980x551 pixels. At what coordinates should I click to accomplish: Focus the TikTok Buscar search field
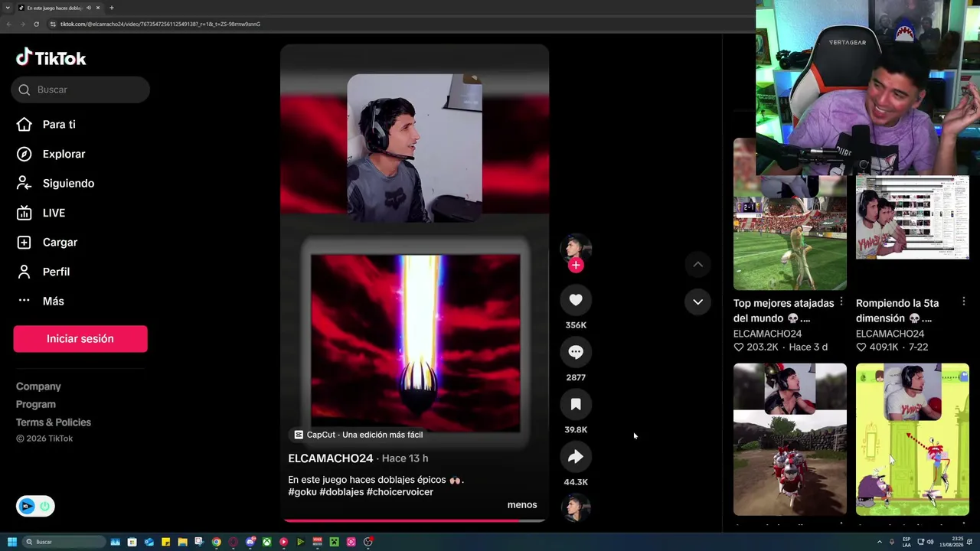pyautogui.click(x=80, y=90)
